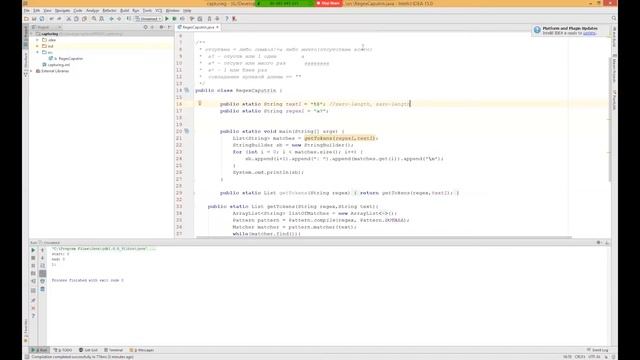
Task: Click the up arrow in Run console
Action: [x=42, y=250]
